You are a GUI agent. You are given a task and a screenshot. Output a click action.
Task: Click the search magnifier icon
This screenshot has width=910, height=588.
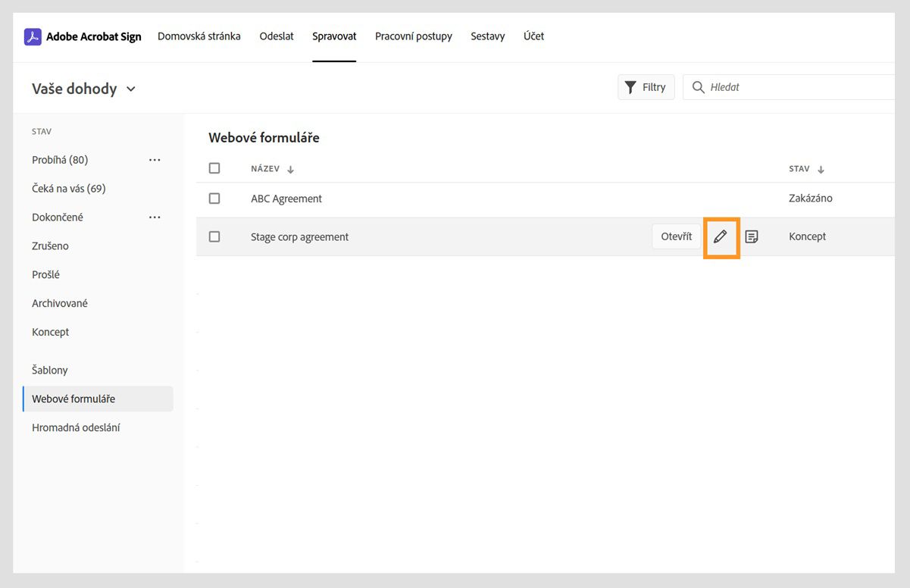[x=699, y=87]
